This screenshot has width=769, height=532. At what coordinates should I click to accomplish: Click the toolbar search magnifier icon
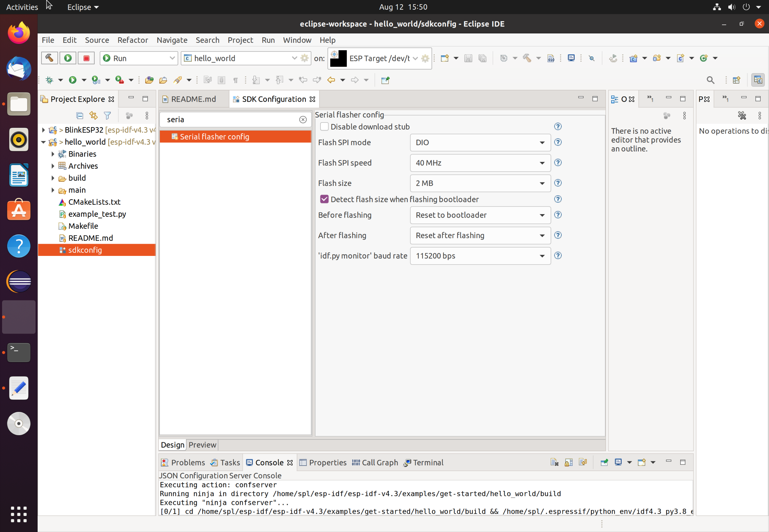(710, 80)
